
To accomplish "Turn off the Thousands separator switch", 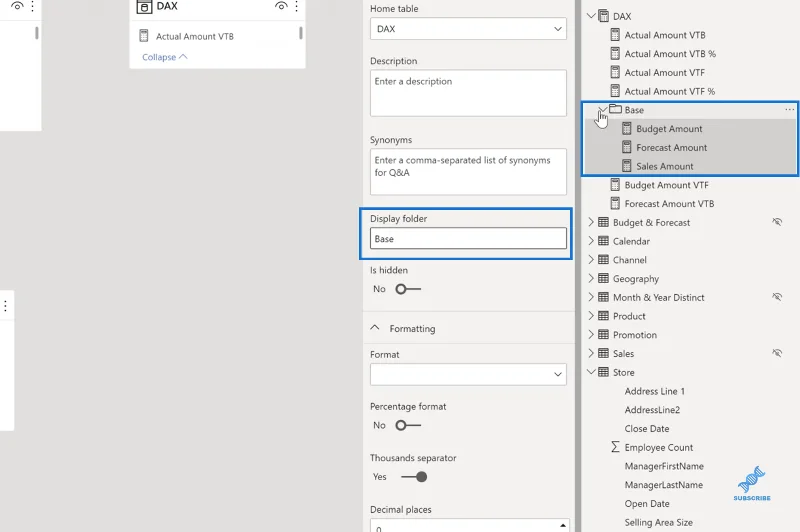I will pos(414,477).
